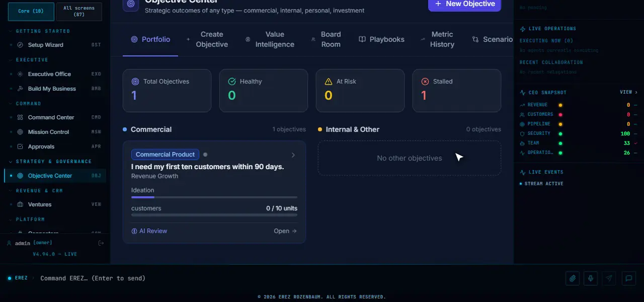Click the New Objective button
644x302 pixels.
point(465,4)
